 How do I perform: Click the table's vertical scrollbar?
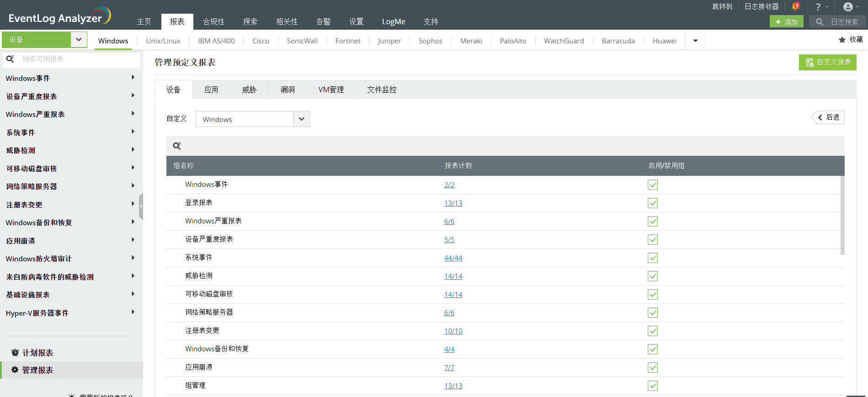click(x=842, y=215)
